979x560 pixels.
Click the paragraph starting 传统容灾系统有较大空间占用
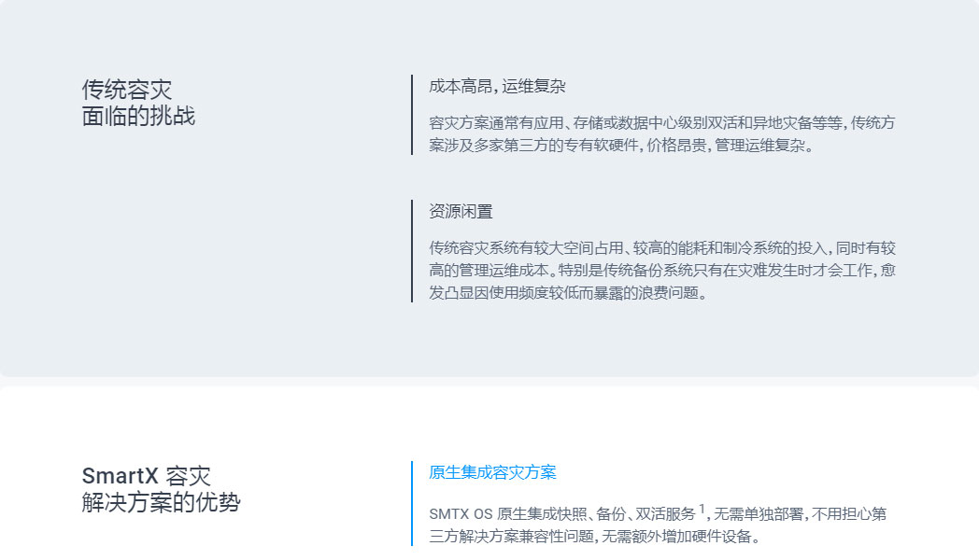[661, 271]
